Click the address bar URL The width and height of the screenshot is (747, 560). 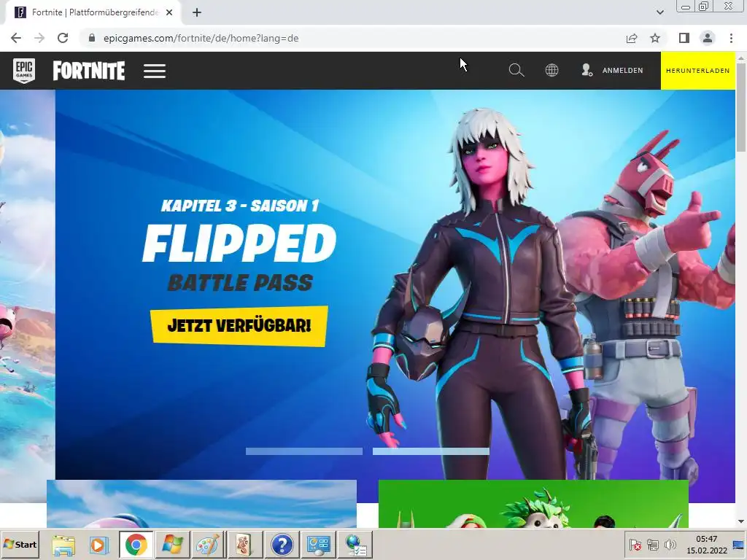click(x=201, y=38)
